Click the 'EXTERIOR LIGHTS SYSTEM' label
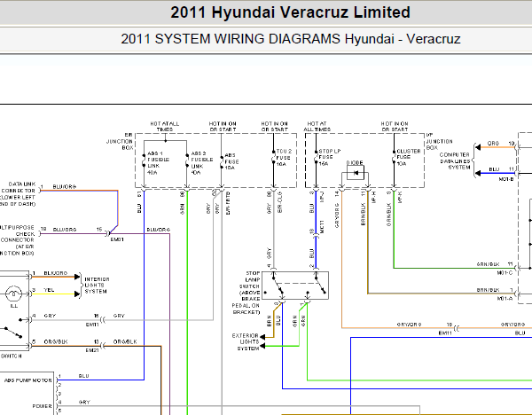Image resolution: width=532 pixels, height=415 pixels. (x=246, y=341)
